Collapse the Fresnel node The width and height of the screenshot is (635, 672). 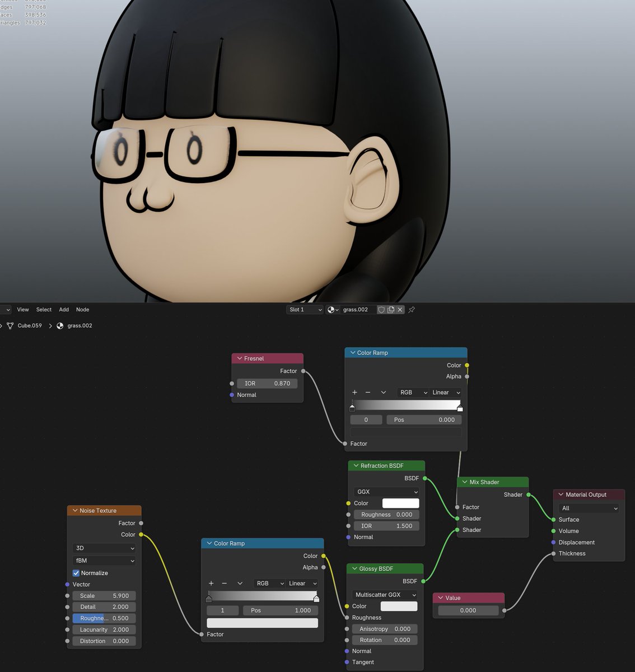[240, 358]
